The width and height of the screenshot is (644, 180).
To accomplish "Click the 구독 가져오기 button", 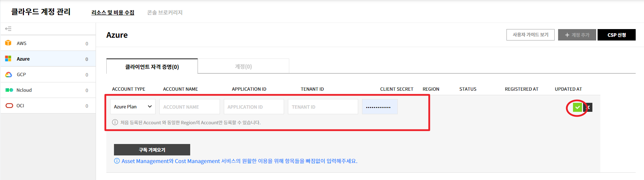I will tap(152, 150).
